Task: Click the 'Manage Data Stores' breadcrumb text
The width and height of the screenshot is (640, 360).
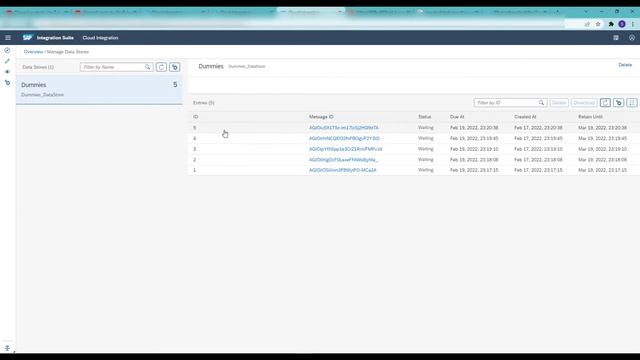Action: 68,52
